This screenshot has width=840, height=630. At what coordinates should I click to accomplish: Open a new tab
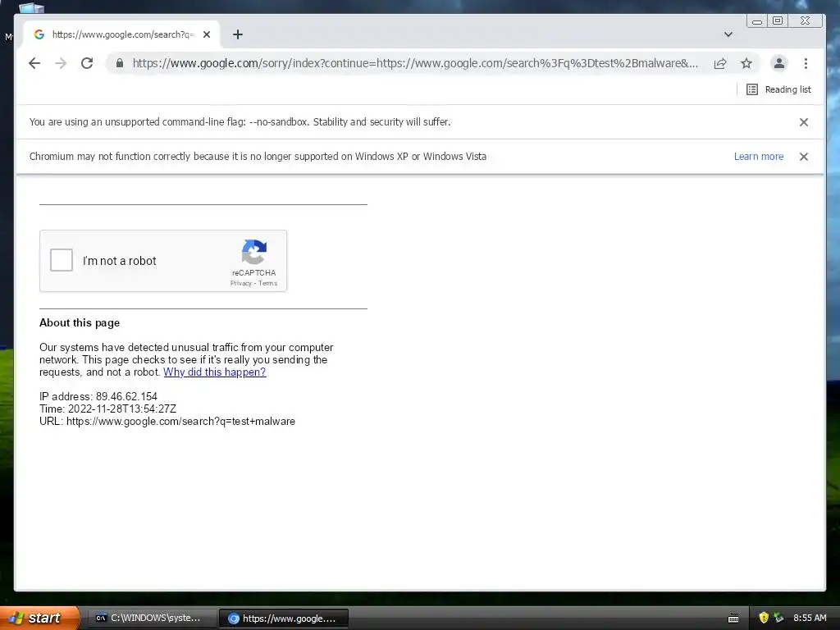pyautogui.click(x=238, y=34)
